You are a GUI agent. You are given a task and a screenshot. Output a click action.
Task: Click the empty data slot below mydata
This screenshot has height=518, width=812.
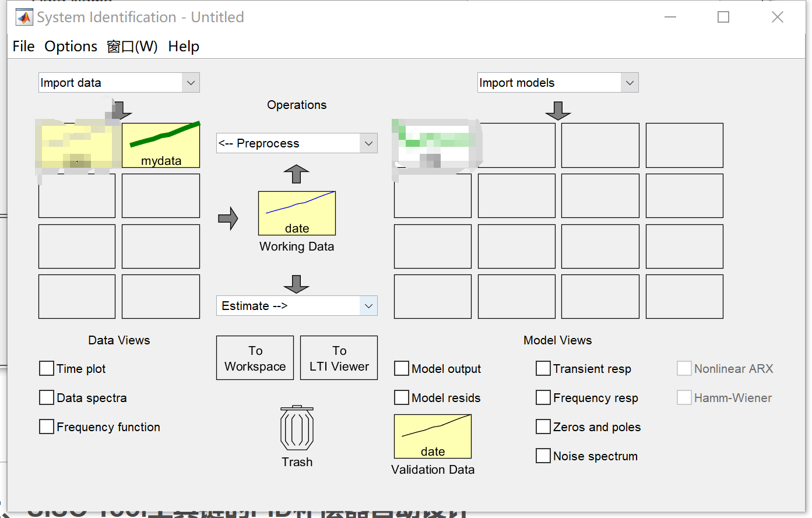[x=161, y=196]
